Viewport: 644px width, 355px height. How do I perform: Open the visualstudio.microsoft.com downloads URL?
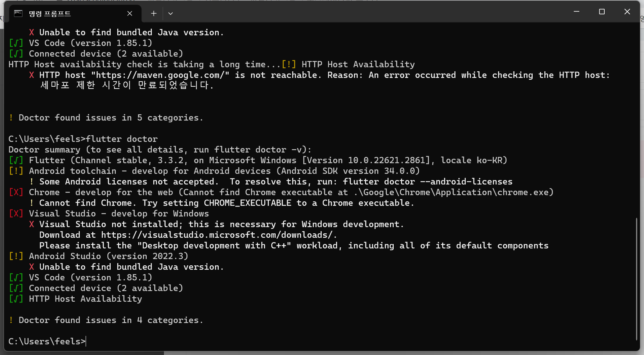pyautogui.click(x=217, y=235)
